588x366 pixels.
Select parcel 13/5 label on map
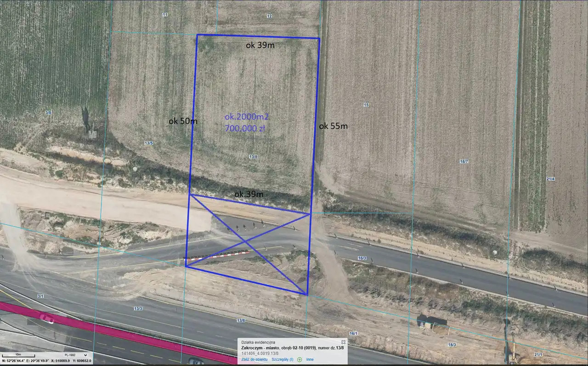click(148, 143)
